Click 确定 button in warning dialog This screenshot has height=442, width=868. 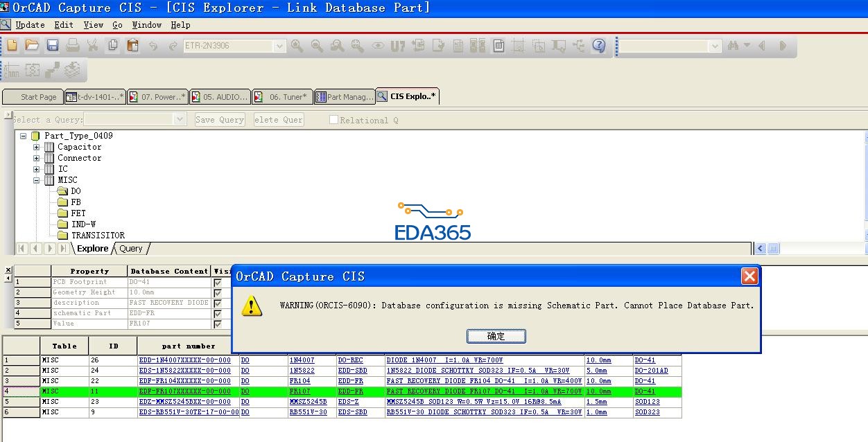click(496, 336)
